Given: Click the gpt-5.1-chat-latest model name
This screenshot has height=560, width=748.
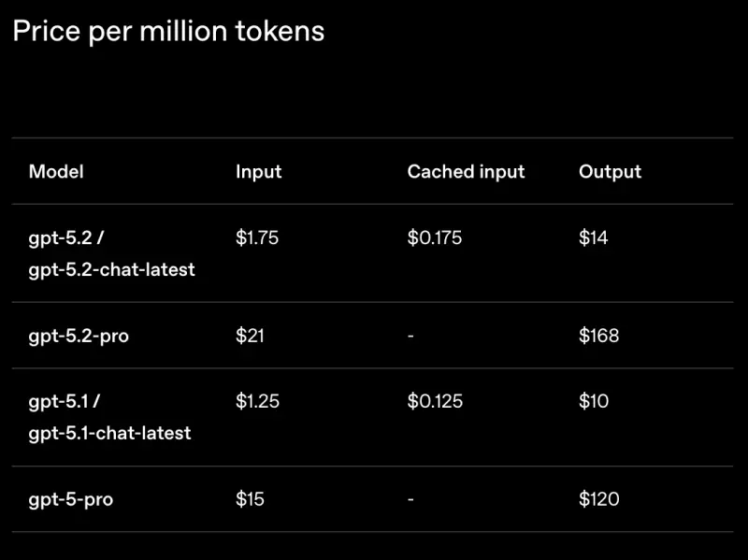Looking at the screenshot, I should pos(109,433).
